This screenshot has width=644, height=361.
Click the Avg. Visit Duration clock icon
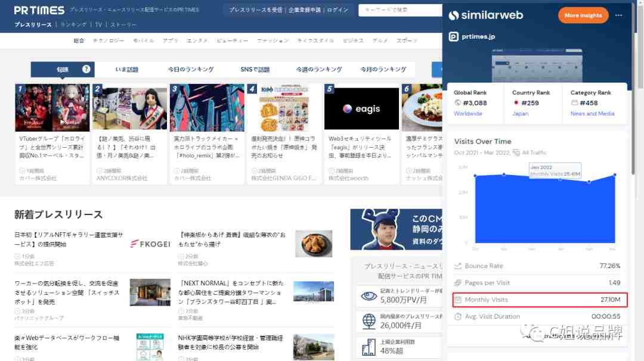458,317
